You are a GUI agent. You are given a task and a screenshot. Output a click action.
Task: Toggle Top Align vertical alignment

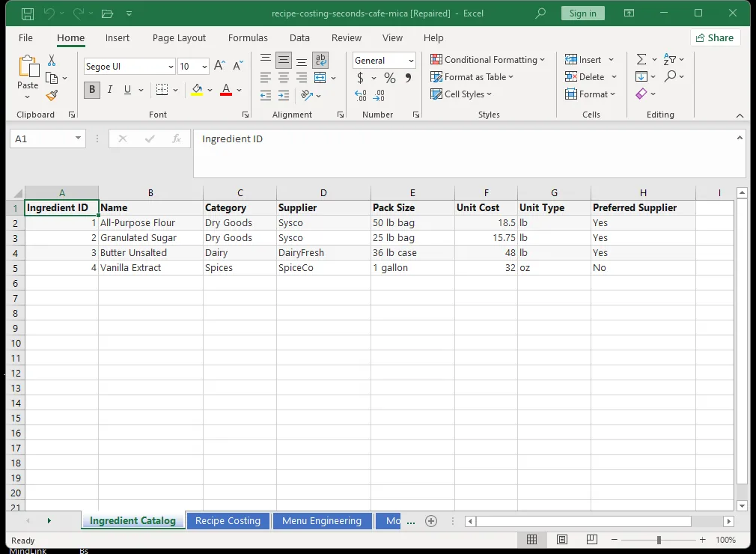coord(266,60)
